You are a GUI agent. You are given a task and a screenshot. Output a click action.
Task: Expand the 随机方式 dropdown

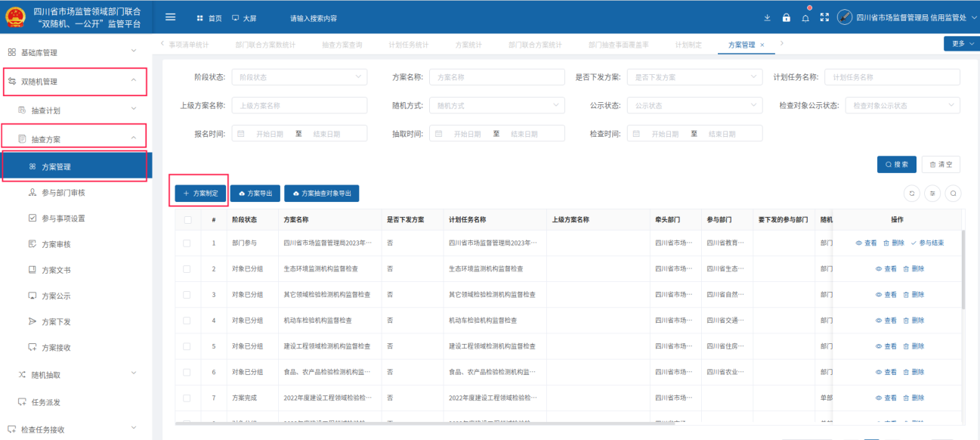pyautogui.click(x=496, y=106)
